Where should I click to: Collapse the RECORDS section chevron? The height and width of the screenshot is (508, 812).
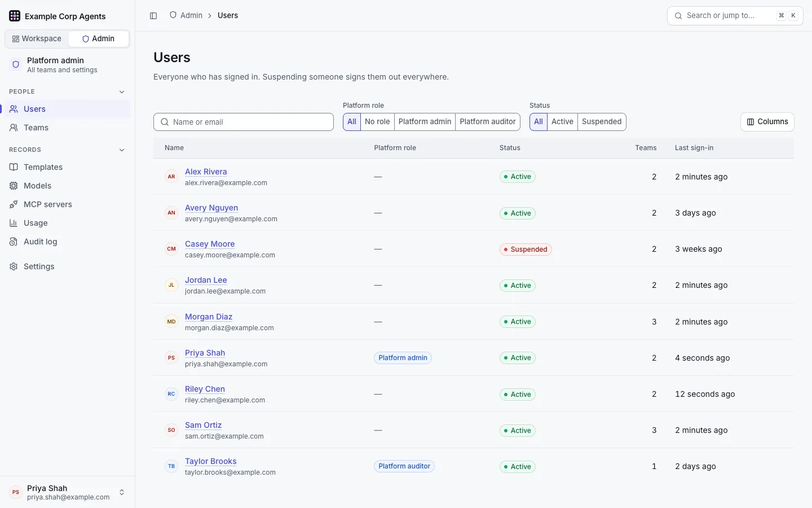pos(122,150)
